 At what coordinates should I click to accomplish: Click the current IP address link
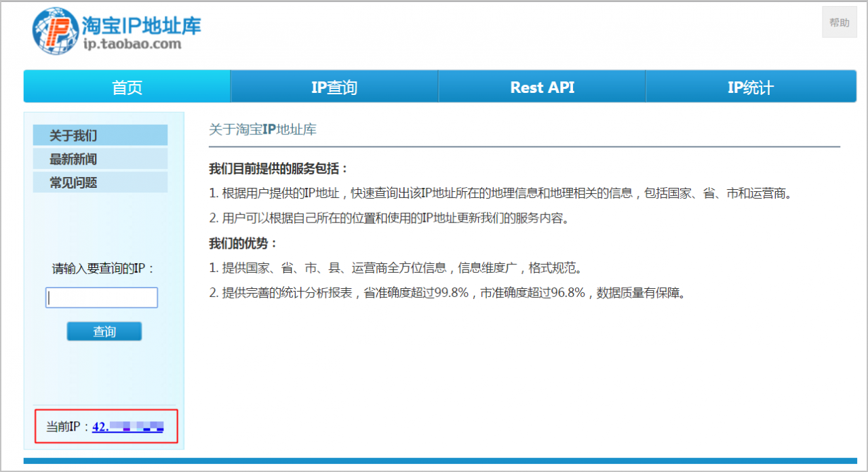128,427
